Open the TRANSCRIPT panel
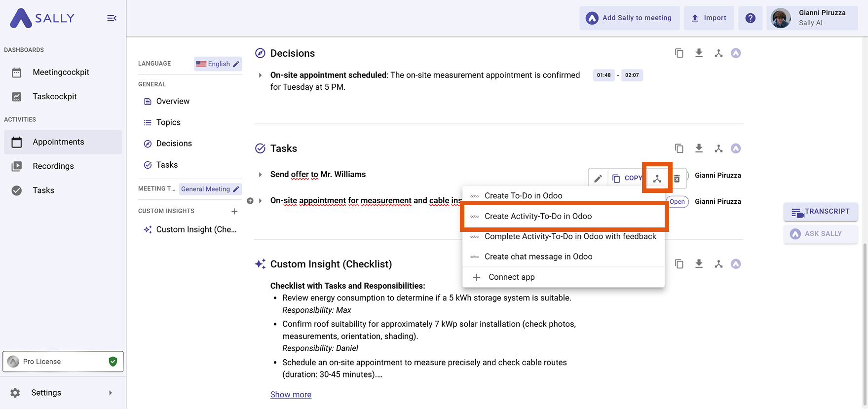 (x=821, y=212)
